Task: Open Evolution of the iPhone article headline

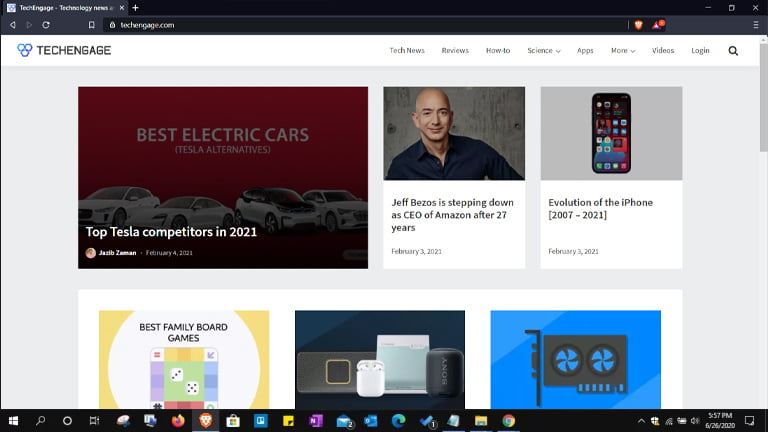Action: [x=600, y=209]
